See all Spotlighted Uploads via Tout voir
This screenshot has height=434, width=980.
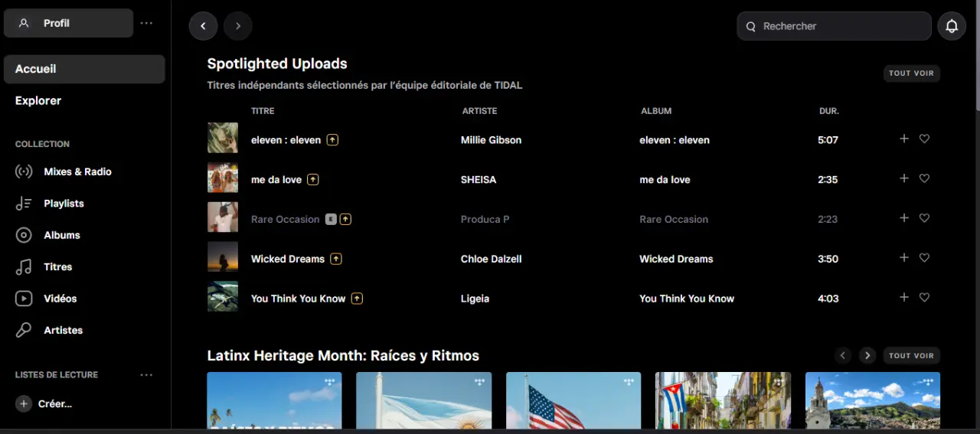[911, 73]
